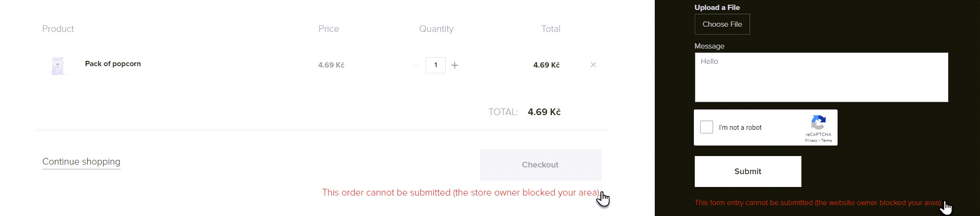Follow the Continue shopping link
Viewport: 980px width, 216px height.
[x=81, y=162]
